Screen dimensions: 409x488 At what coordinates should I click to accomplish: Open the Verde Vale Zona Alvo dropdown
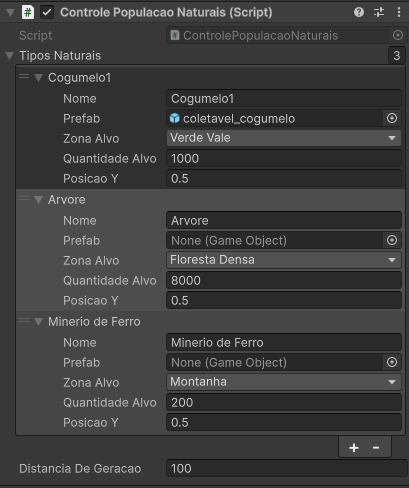(284, 138)
